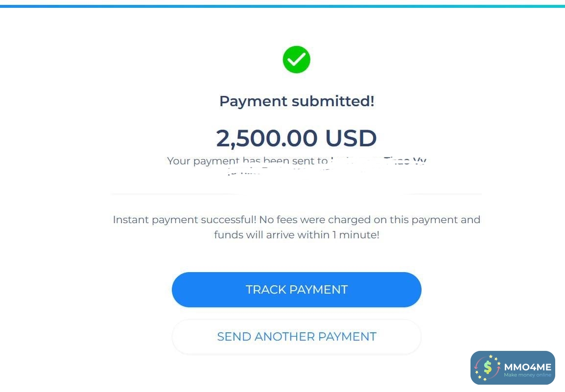Choose SEND ANOTHER PAYMENT
This screenshot has height=392, width=565.
[296, 337]
